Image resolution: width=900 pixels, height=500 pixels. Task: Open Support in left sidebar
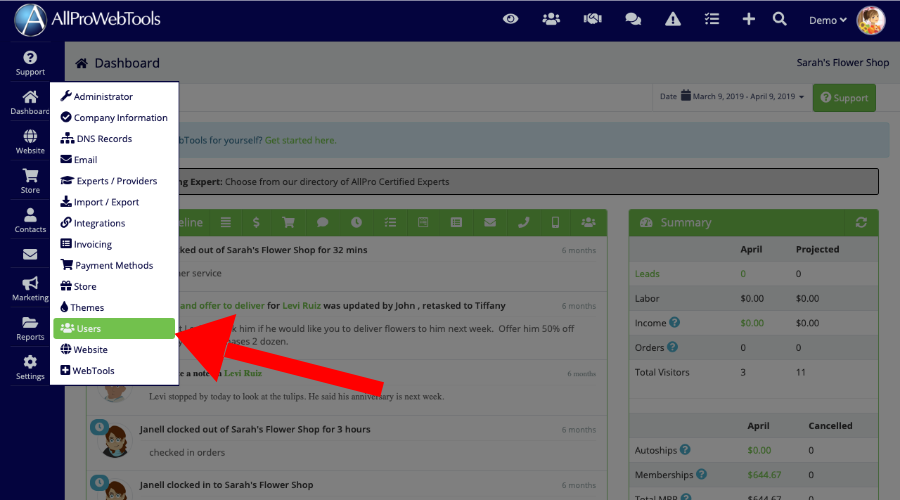30,63
